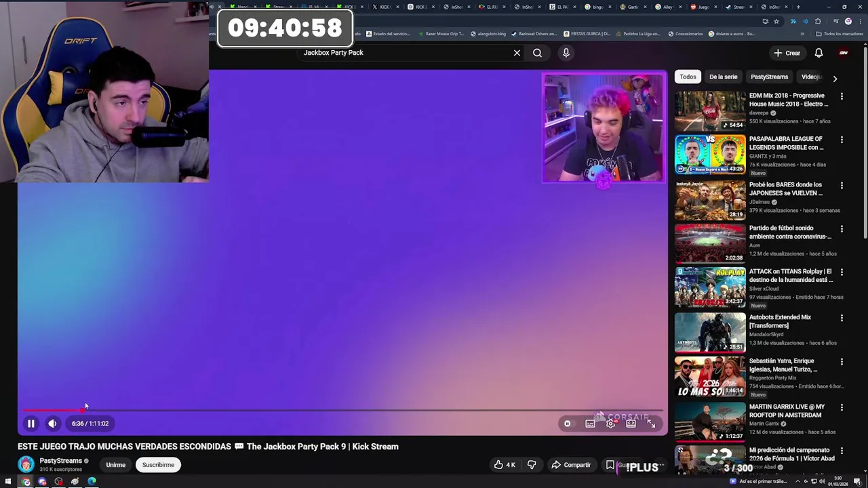Open options for Autobots Extended Mix
Viewport: 868px width, 488px height.
click(x=842, y=318)
